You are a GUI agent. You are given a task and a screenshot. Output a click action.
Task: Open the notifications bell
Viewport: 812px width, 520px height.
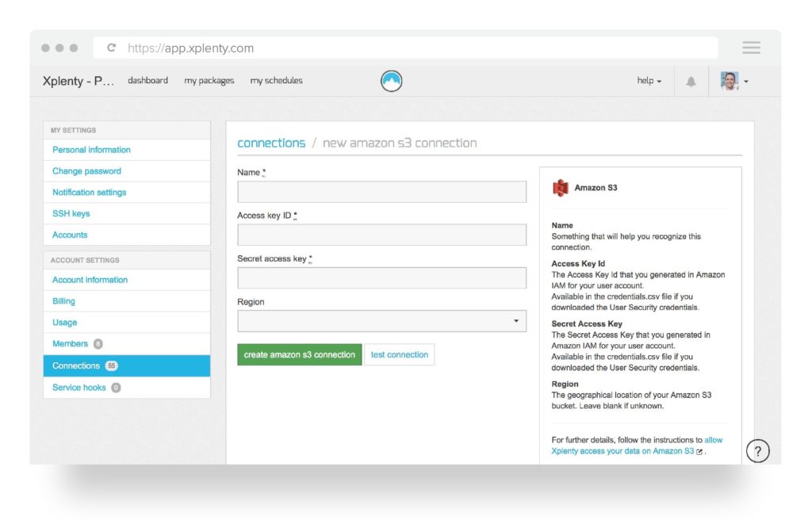(x=691, y=82)
